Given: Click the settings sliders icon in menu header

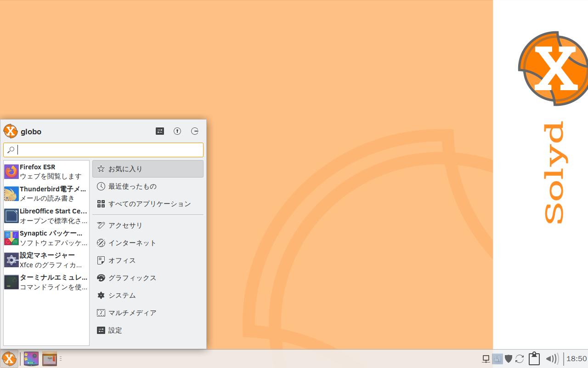Looking at the screenshot, I should point(160,131).
